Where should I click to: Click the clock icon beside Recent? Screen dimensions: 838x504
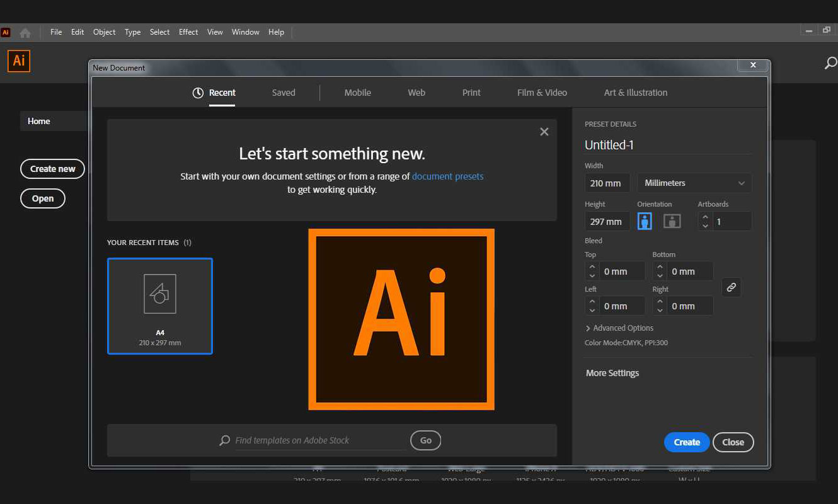coord(198,93)
